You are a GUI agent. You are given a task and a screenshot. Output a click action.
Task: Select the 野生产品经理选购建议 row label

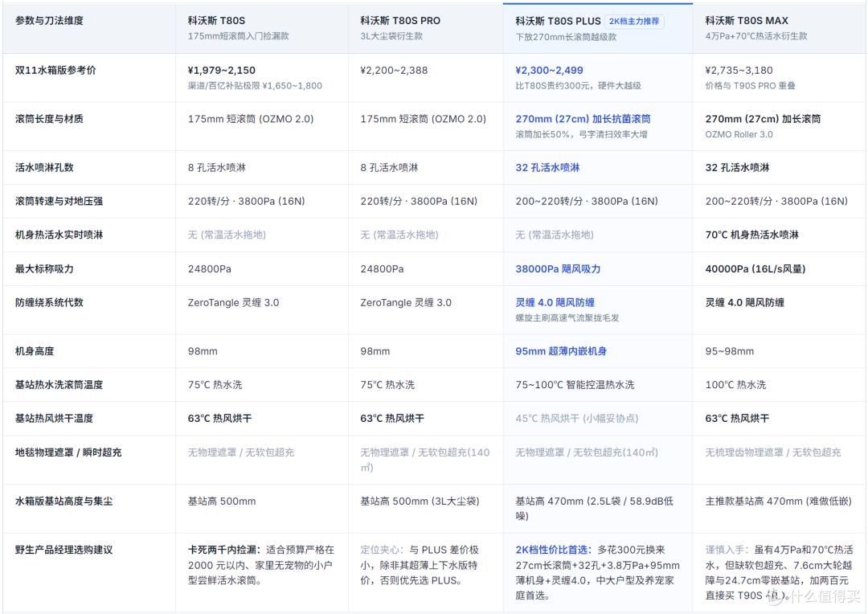click(x=63, y=550)
